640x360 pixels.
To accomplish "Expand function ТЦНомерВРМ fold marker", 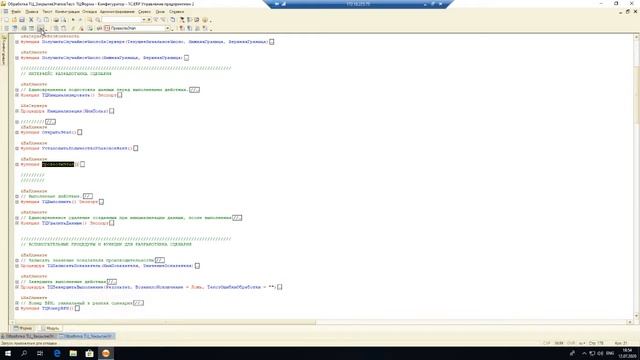I will coord(17,308).
